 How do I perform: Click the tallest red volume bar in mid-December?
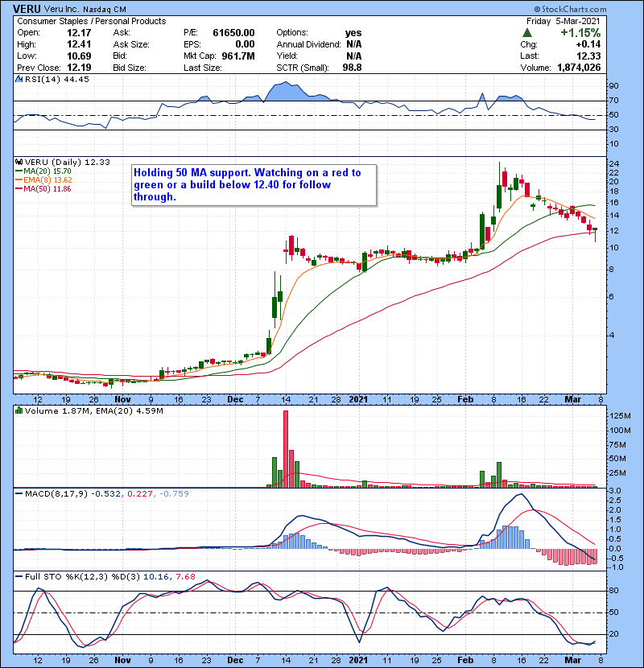(286, 449)
